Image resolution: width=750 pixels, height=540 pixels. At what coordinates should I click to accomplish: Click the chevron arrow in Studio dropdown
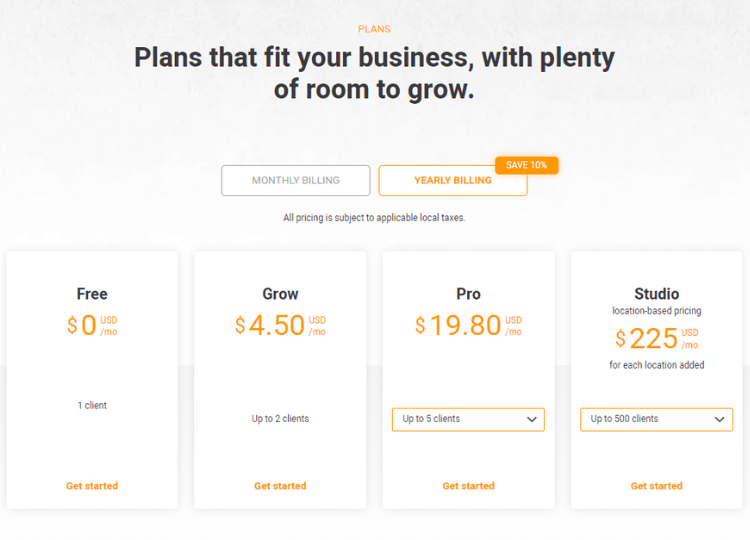click(719, 419)
